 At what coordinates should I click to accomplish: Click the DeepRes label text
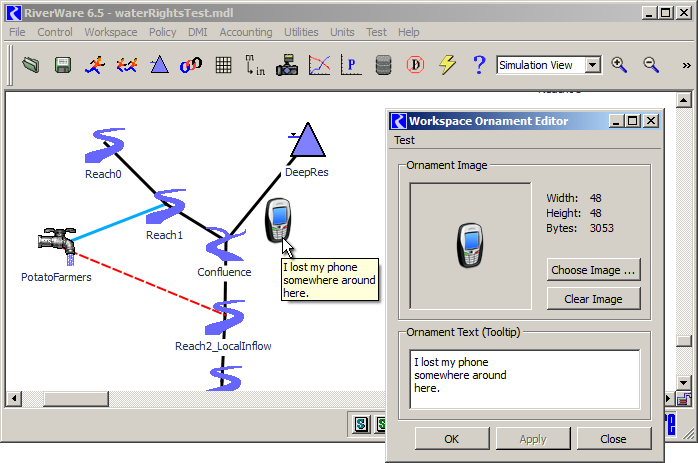coord(307,172)
